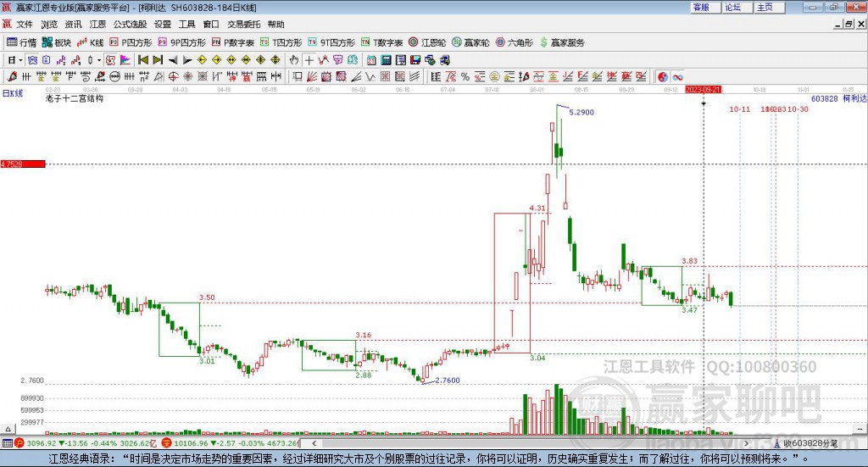Select the red target crosshair circle tool
This screenshot has width=868, height=467.
(x=173, y=77)
